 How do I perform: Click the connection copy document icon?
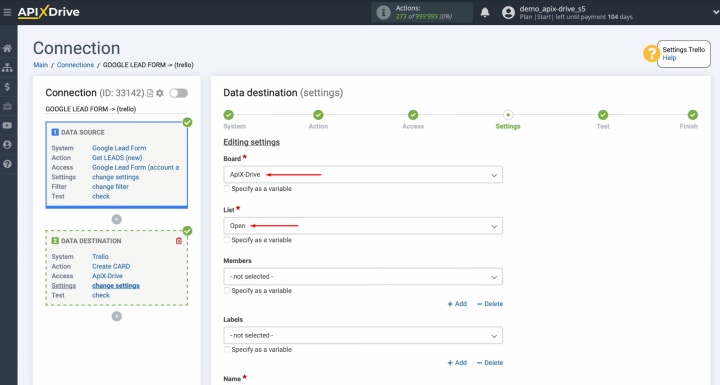[150, 93]
